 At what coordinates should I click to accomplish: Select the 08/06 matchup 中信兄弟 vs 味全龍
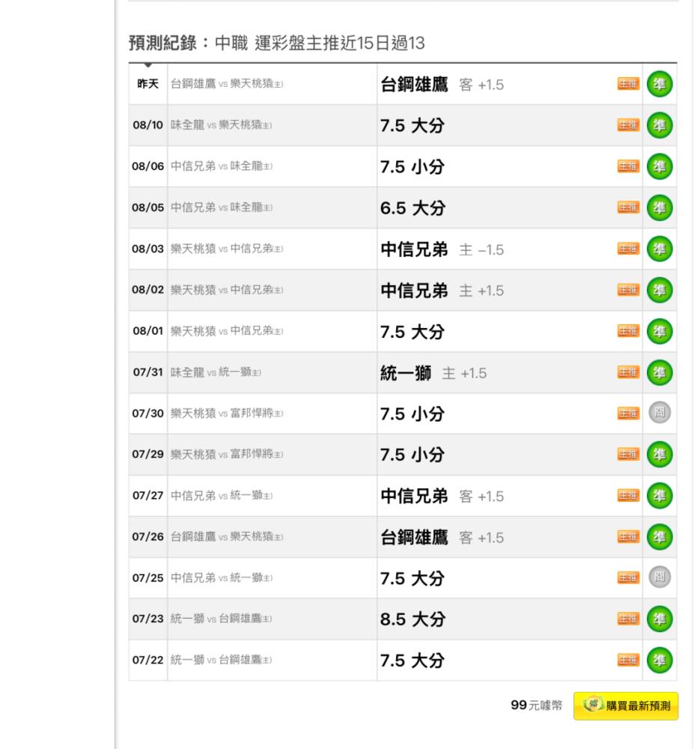click(x=222, y=166)
